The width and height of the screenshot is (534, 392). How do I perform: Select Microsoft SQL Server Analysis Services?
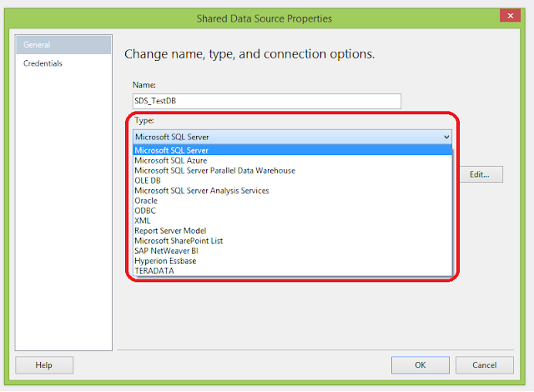tap(292, 190)
